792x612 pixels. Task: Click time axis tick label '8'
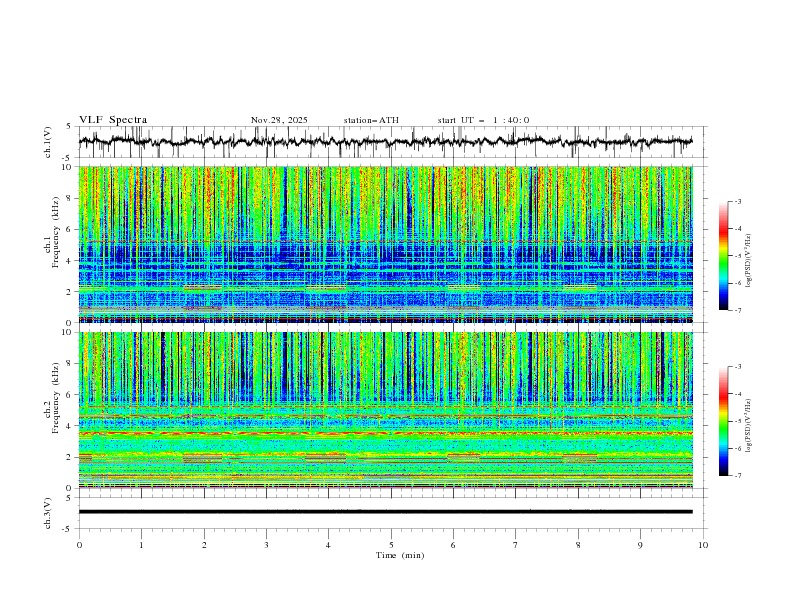click(578, 545)
